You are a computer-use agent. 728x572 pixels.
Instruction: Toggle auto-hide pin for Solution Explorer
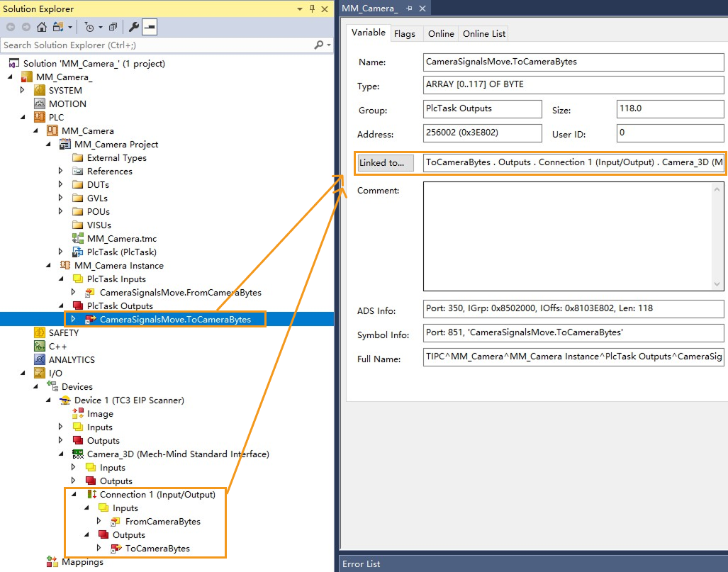pos(312,9)
